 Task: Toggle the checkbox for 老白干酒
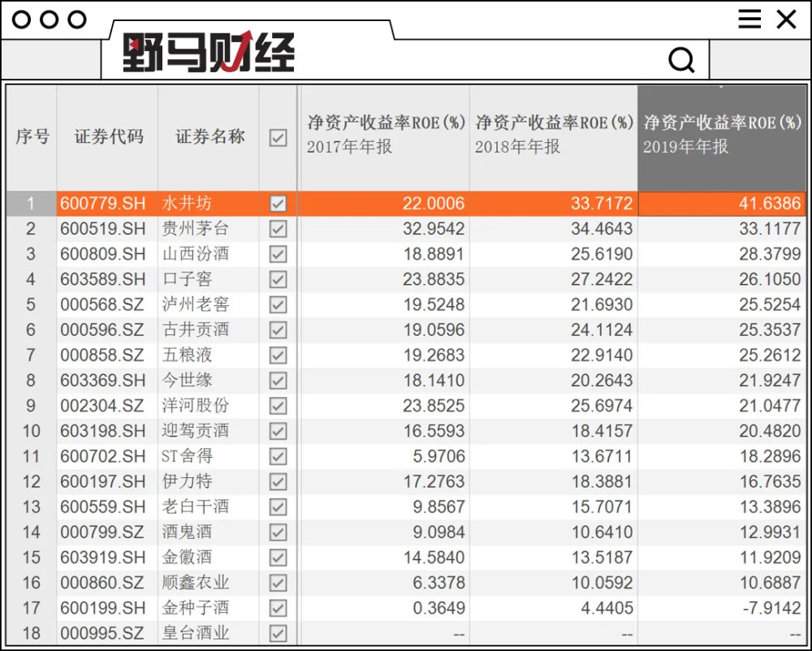pos(278,507)
